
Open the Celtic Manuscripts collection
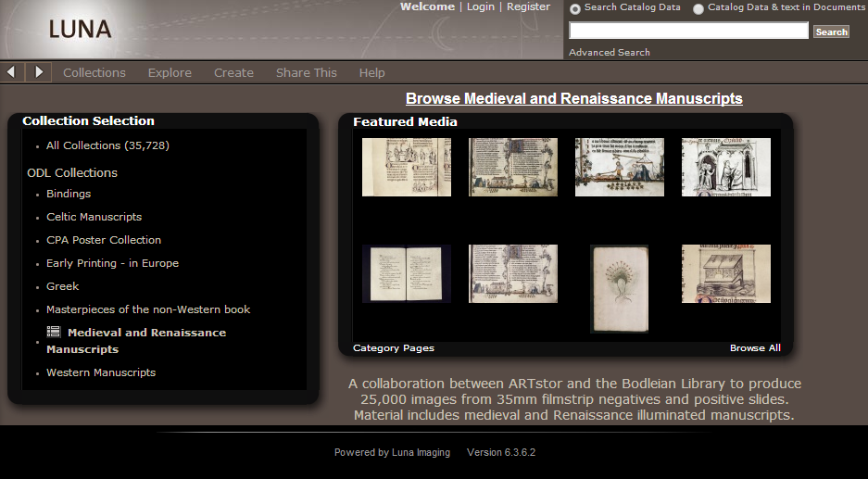(94, 217)
